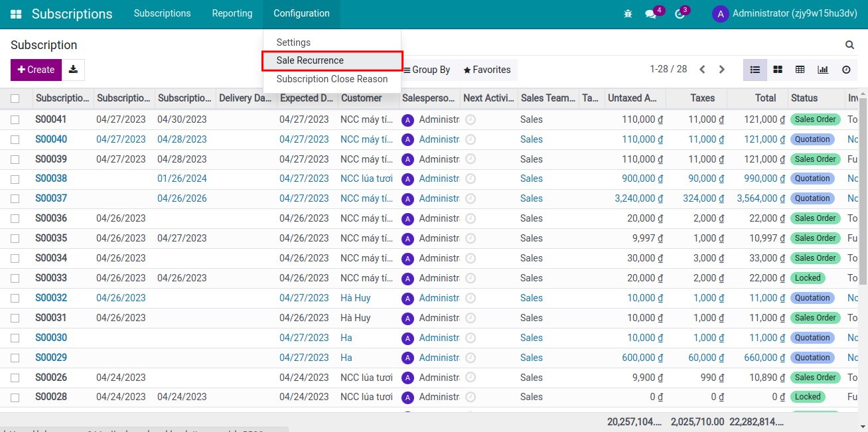Click salesperson avatar in S00033 row

point(408,279)
